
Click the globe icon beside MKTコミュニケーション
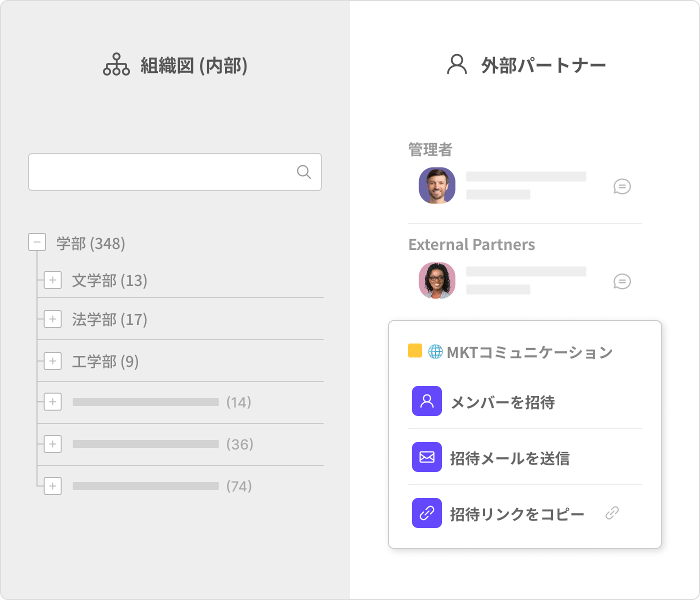[x=435, y=351]
